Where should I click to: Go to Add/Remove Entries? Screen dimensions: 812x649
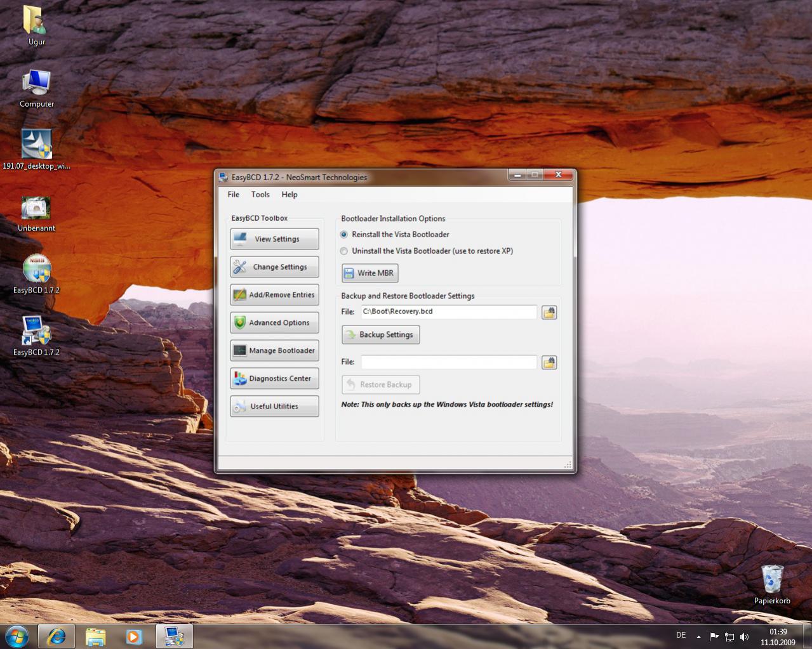point(274,295)
